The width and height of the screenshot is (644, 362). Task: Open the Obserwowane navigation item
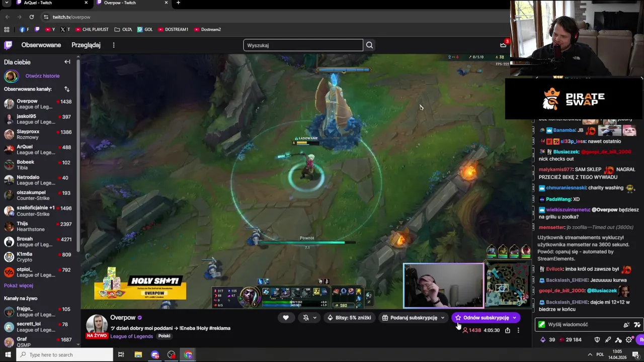pos(41,45)
